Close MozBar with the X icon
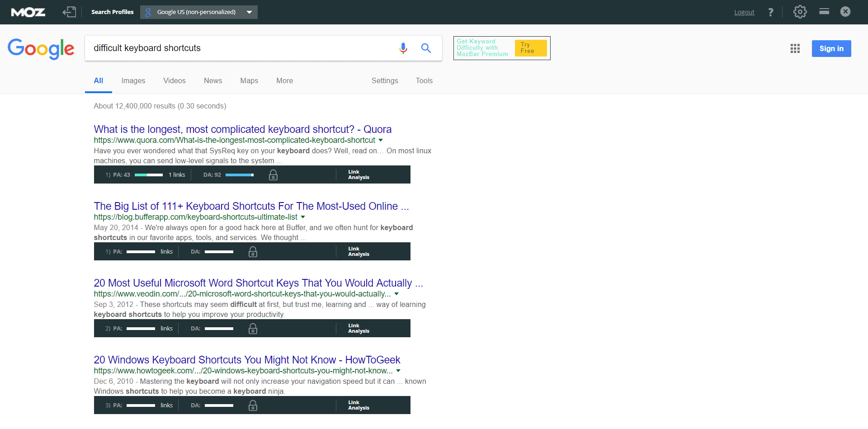 click(x=845, y=12)
